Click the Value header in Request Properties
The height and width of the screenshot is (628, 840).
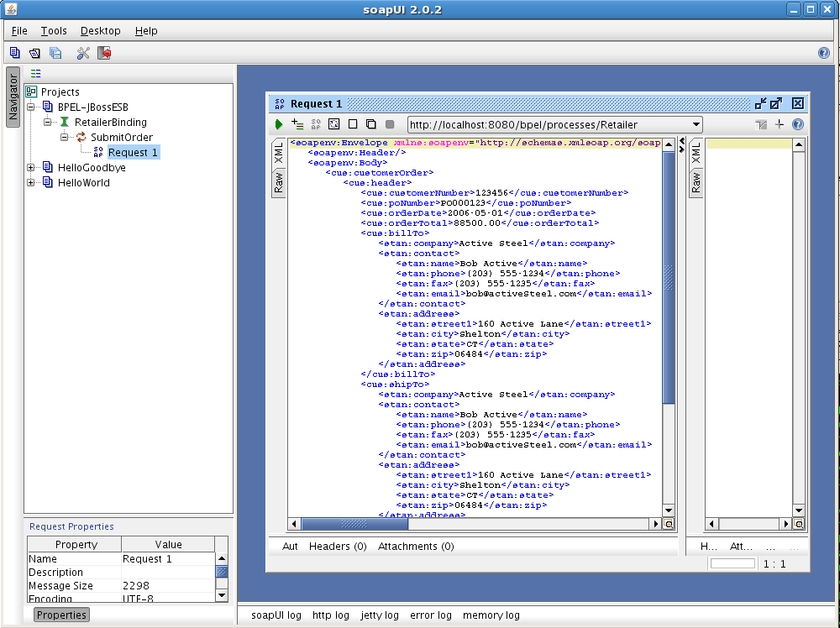[x=168, y=545]
